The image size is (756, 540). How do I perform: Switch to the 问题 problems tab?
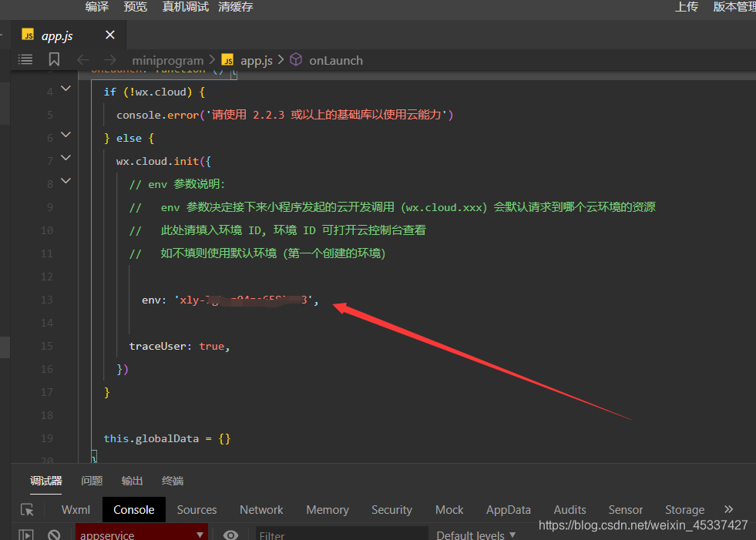point(92,481)
